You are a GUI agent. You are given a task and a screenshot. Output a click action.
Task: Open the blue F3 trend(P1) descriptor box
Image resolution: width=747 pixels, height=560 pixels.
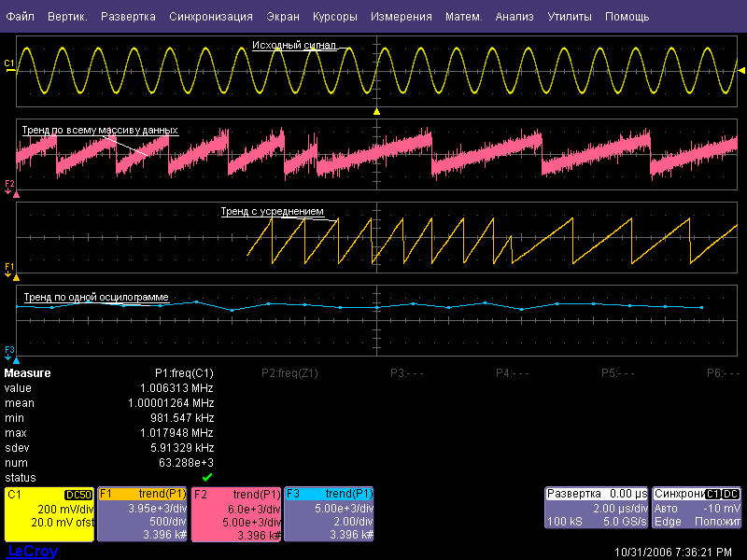point(329,514)
